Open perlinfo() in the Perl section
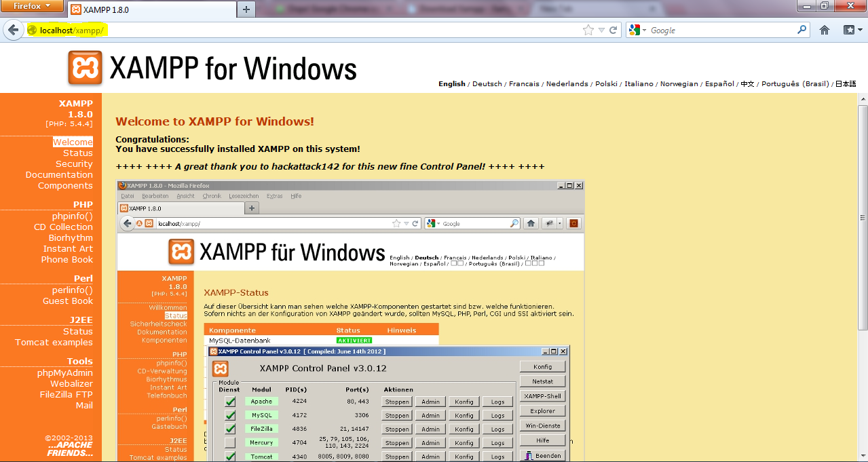Image resolution: width=868 pixels, height=462 pixels. pyautogui.click(x=73, y=290)
